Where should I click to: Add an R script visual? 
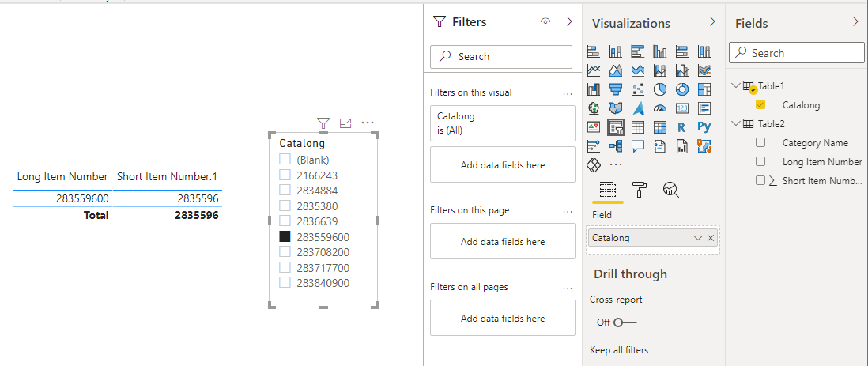[x=682, y=127]
